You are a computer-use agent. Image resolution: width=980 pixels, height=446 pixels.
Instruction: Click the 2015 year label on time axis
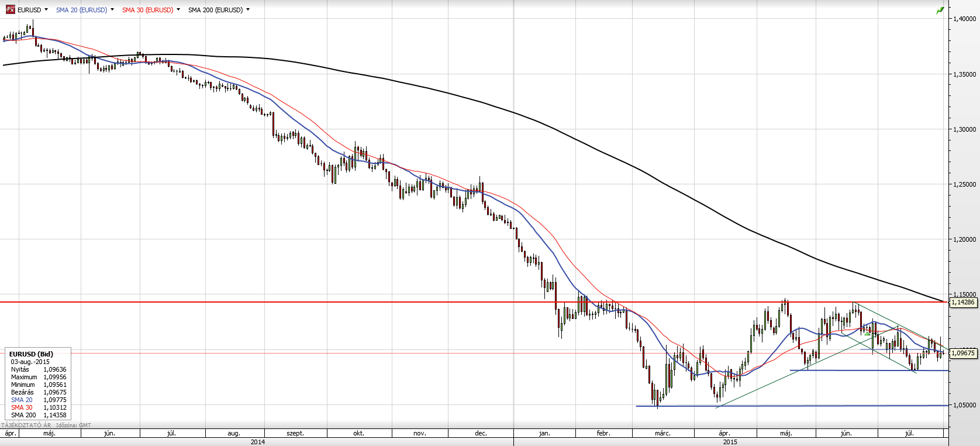[730, 442]
